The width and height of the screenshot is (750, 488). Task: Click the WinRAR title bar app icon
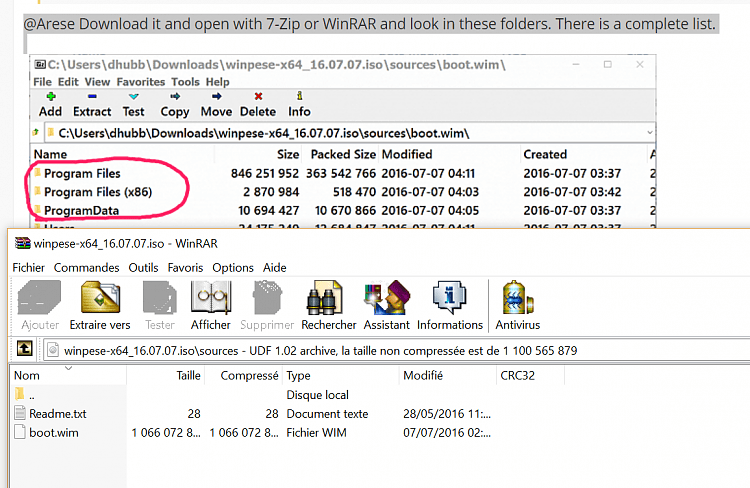coord(22,243)
